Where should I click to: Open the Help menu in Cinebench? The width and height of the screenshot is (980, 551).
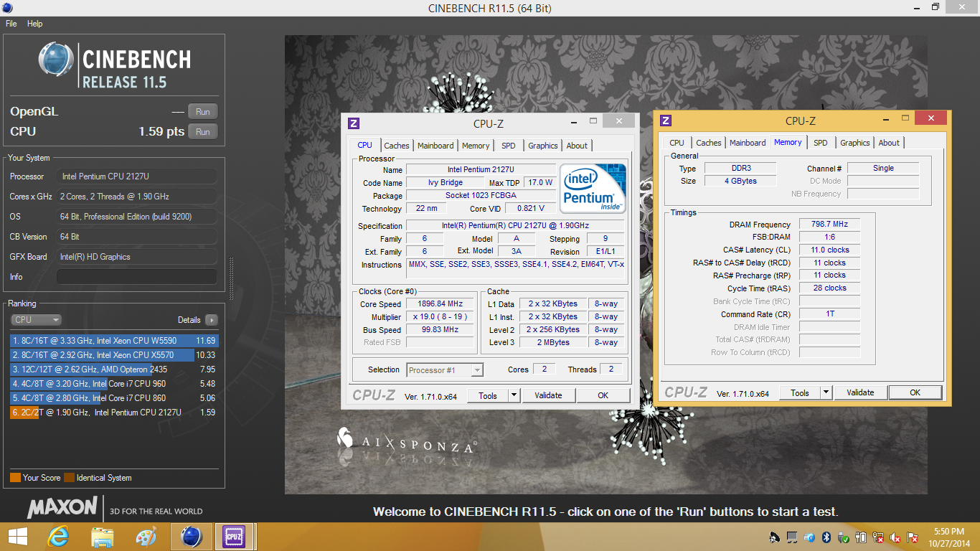(35, 24)
